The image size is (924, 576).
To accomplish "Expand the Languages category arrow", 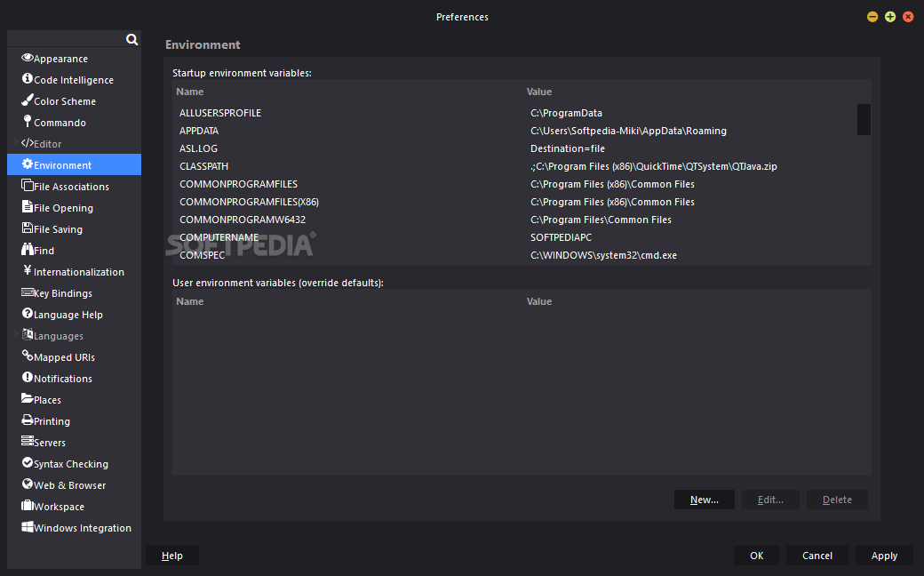I will tap(16, 334).
